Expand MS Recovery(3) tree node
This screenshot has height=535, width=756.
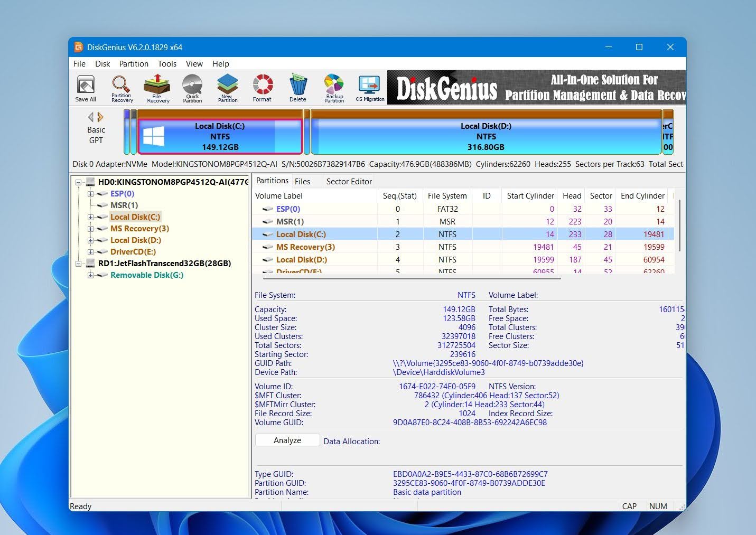90,229
